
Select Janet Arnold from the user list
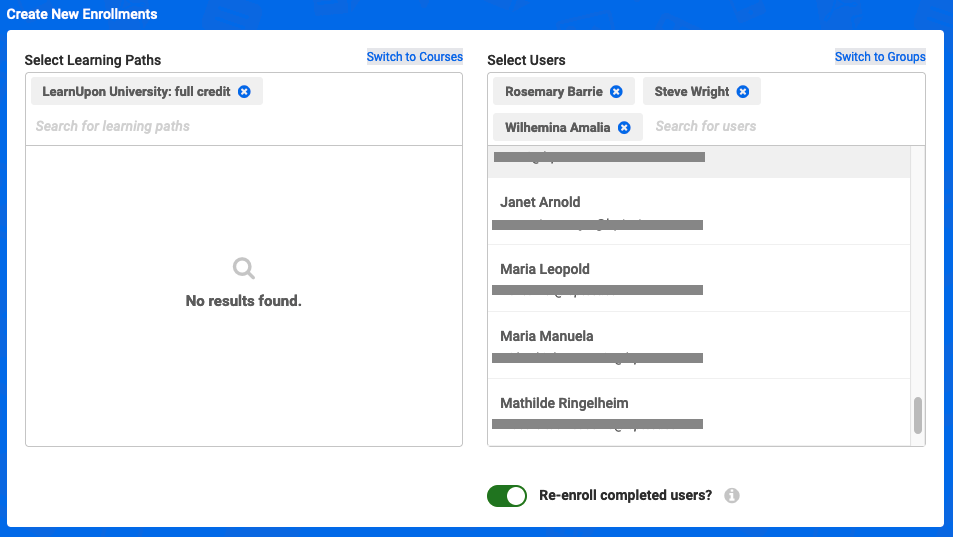click(699, 211)
